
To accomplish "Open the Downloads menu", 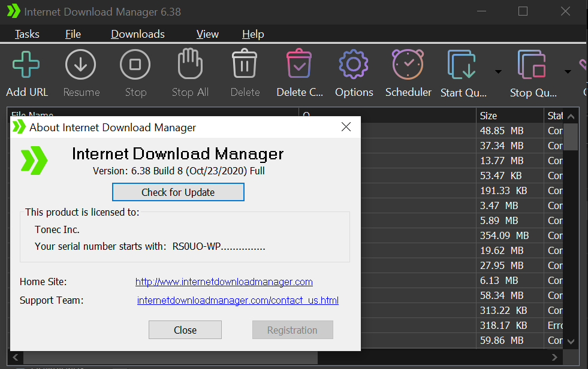I will (138, 34).
